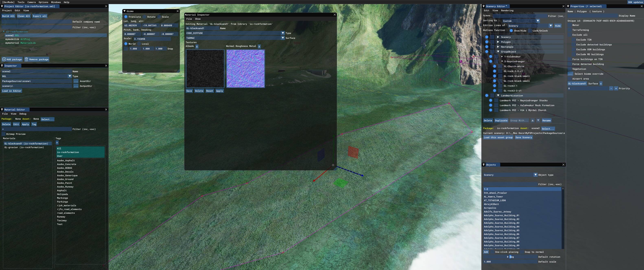Click Build All in Project Editor
644x270 pixels.
pos(8,16)
